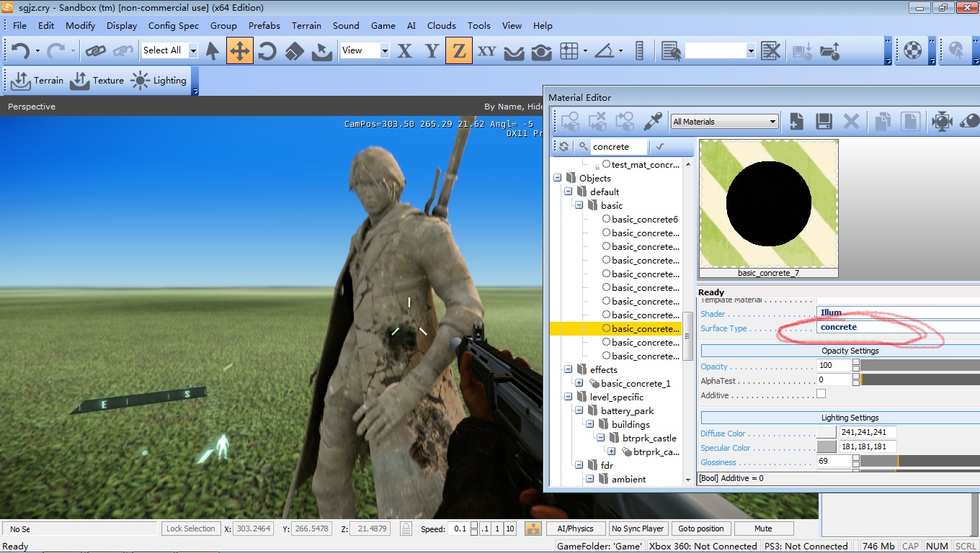Viewport: 980px width, 553px height.
Task: Click the Goto position button
Action: (701, 529)
